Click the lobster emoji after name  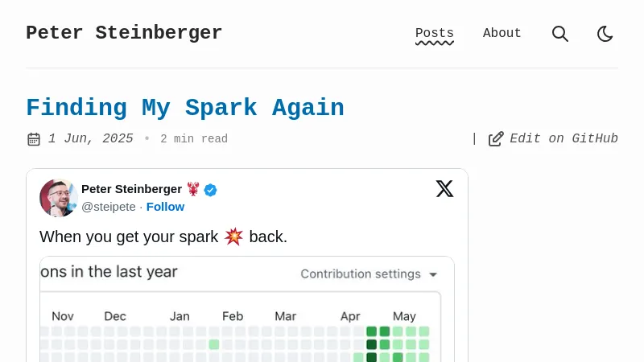tap(193, 189)
